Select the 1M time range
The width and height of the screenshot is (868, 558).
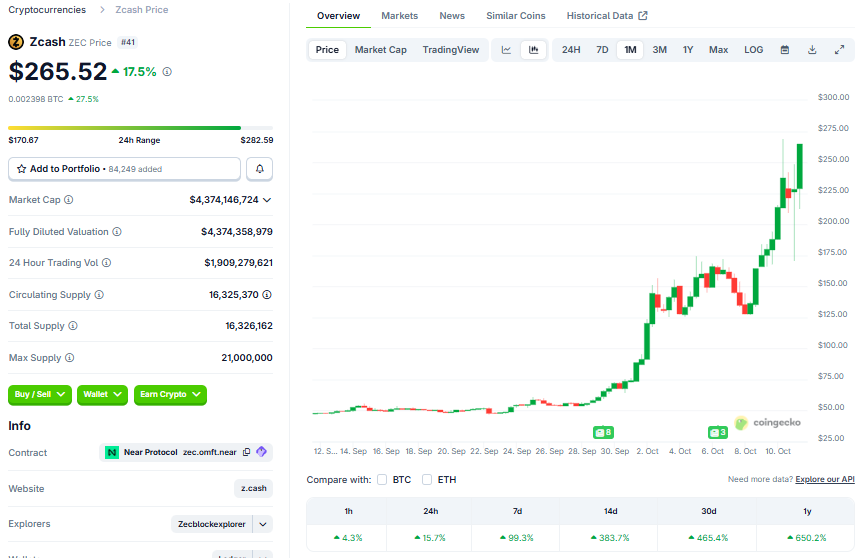point(631,50)
